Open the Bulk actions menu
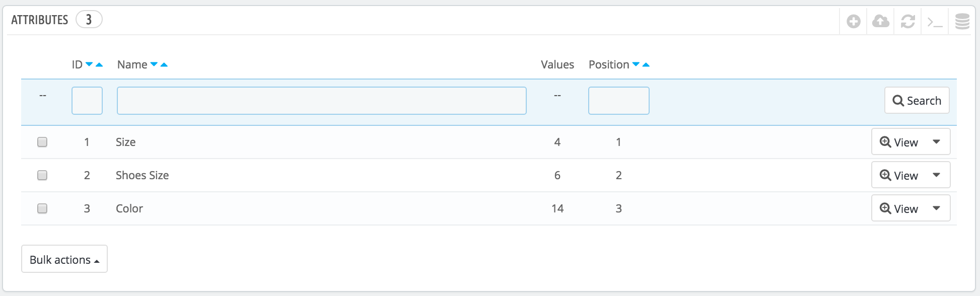This screenshot has height=296, width=980. (x=64, y=259)
